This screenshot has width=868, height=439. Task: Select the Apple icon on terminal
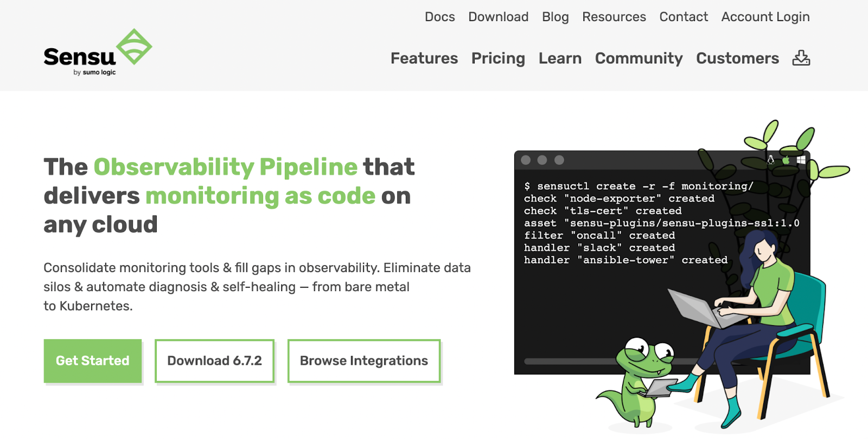[786, 160]
